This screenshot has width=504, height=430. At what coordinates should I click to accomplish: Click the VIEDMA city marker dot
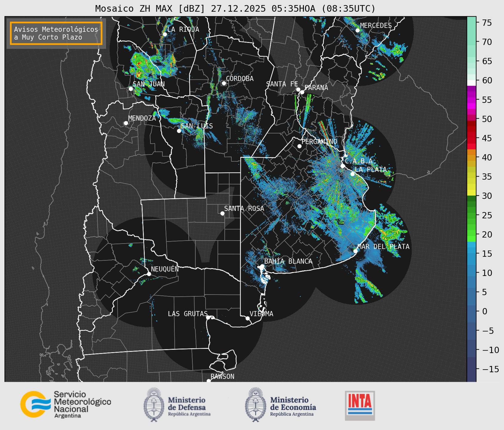[247, 318]
